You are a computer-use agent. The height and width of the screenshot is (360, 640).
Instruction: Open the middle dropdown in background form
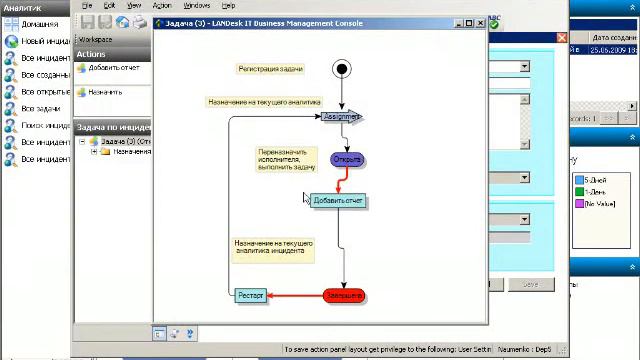[x=524, y=178]
